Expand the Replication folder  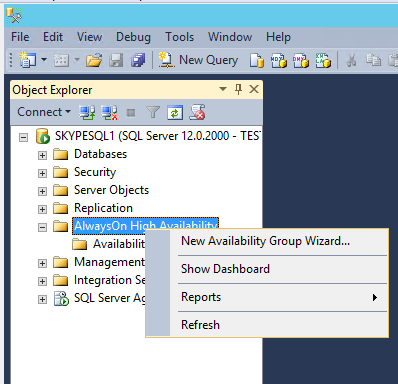pos(42,209)
